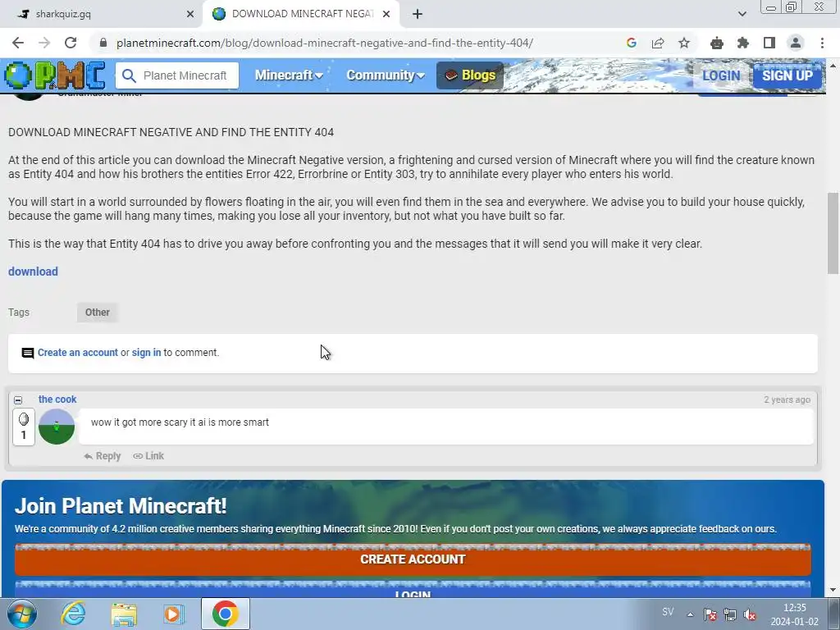Open the Windows Start button
Image resolution: width=840 pixels, height=630 pixels.
pos(22,614)
